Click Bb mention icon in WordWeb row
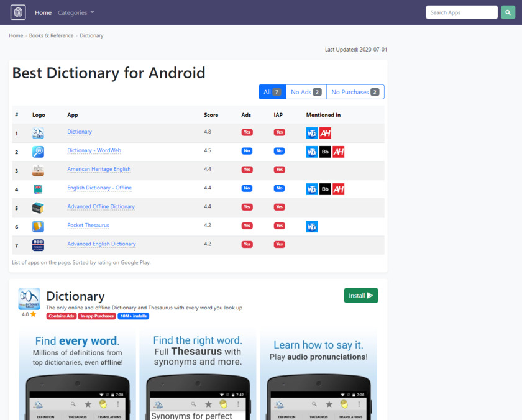This screenshot has height=420, width=522. click(325, 152)
